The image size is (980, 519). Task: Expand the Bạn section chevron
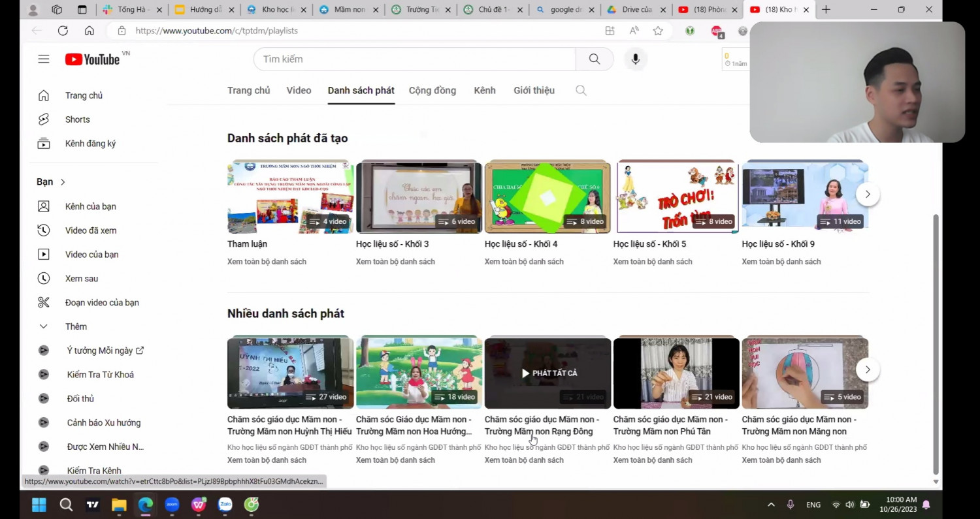[x=63, y=182]
